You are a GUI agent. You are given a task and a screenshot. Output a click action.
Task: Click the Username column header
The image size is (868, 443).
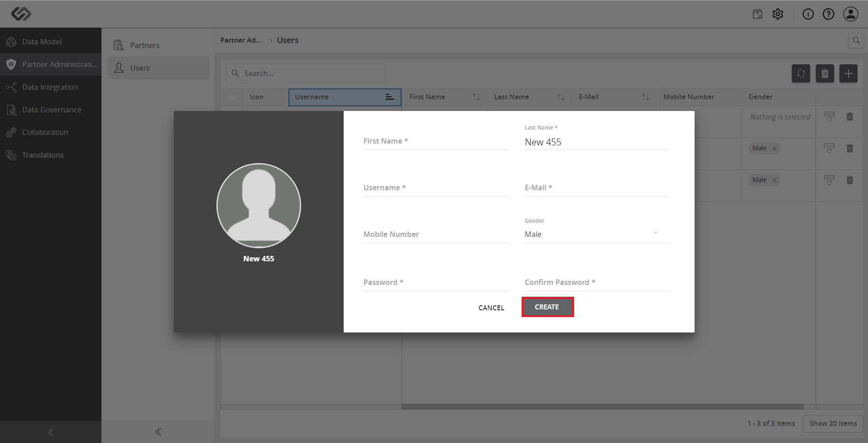345,97
